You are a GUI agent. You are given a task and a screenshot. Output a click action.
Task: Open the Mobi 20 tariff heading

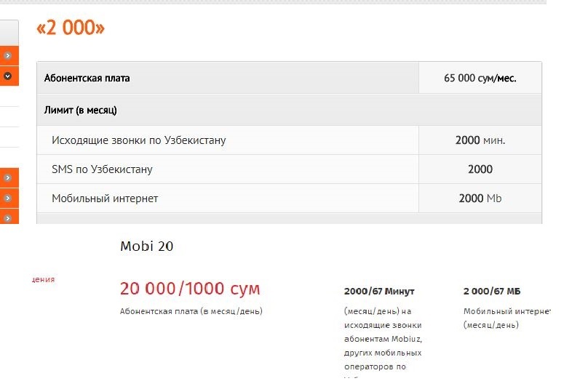(x=146, y=246)
